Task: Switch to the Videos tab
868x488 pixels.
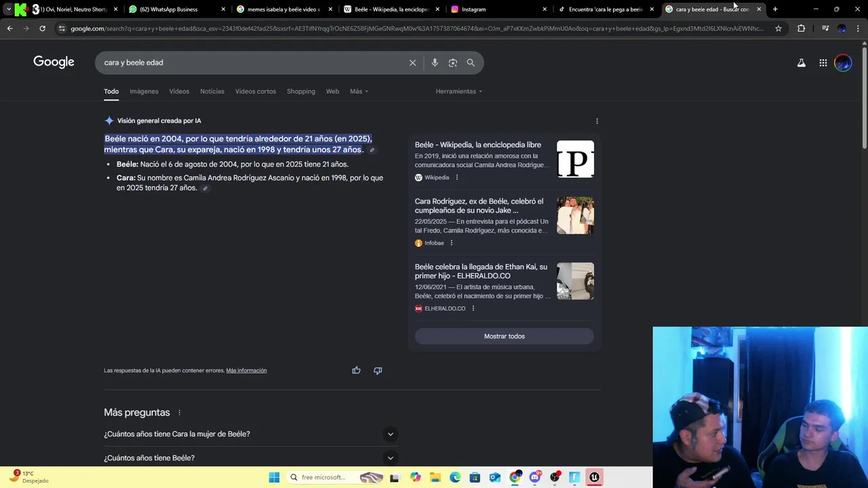Action: click(x=179, y=91)
